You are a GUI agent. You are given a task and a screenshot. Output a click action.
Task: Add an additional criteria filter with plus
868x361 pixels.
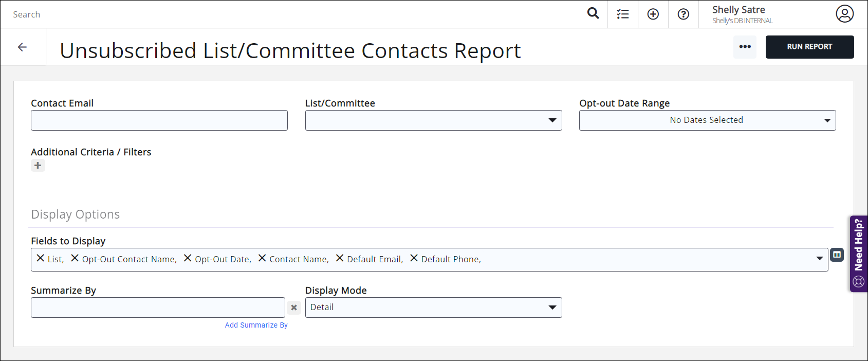pyautogui.click(x=38, y=166)
